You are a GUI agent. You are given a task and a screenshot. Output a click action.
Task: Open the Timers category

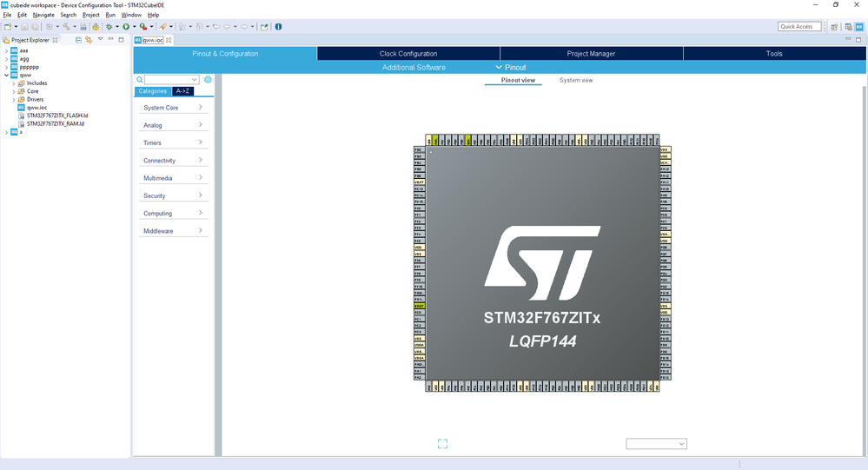pyautogui.click(x=173, y=142)
